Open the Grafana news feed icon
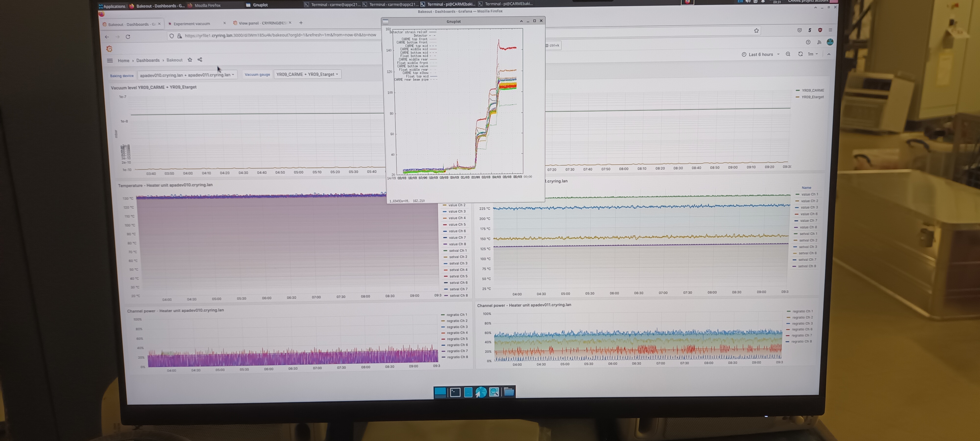The width and height of the screenshot is (980, 441). 819,42
